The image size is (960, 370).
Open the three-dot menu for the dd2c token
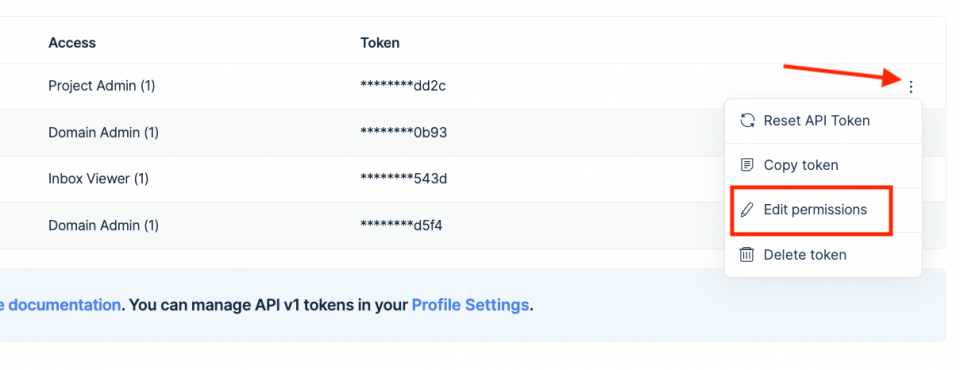tap(911, 87)
